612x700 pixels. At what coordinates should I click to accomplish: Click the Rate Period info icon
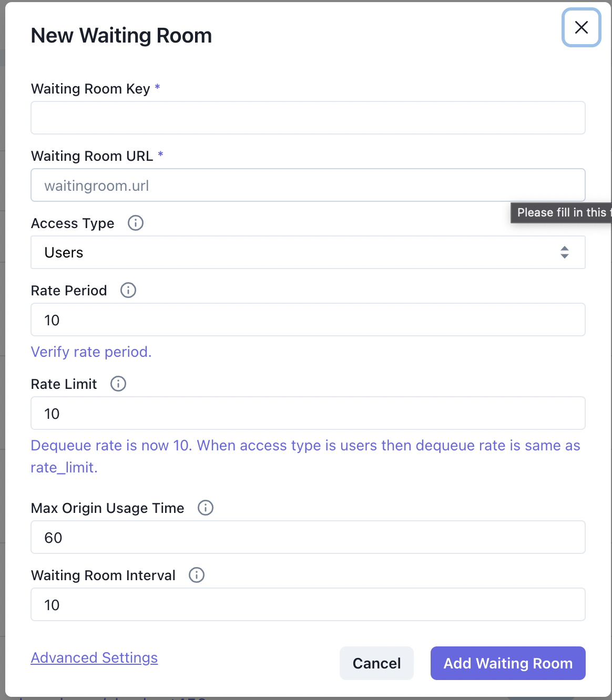(128, 290)
